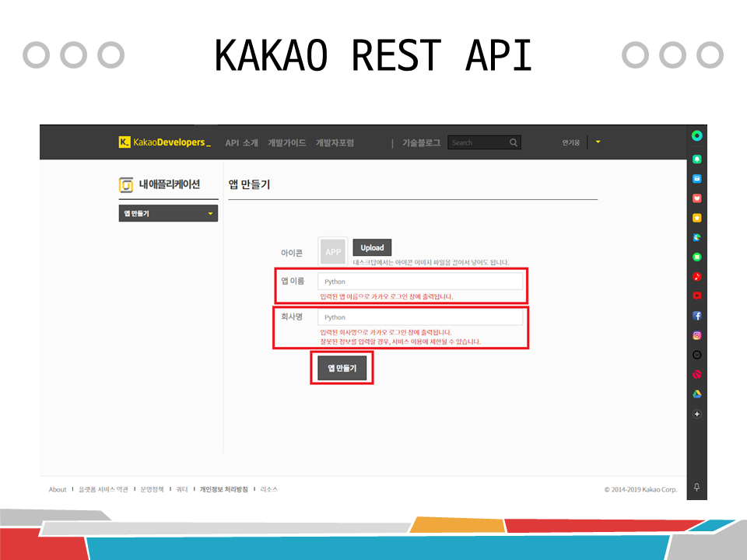Open the Instagram sidebar icon

click(x=697, y=335)
